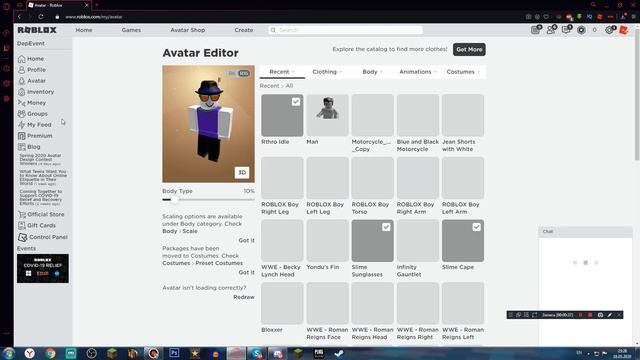Click the browser address bar URL
This screenshot has height=360, width=640.
click(94, 17)
